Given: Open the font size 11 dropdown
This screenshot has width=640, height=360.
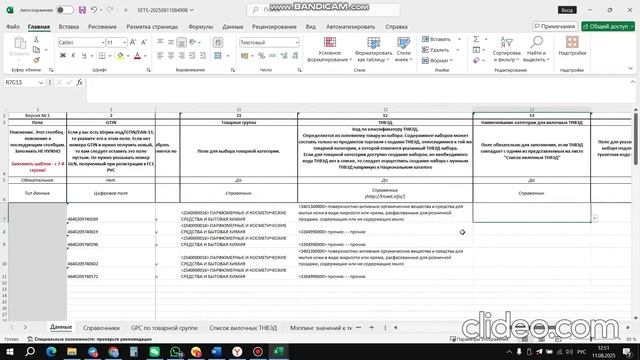Looking at the screenshot, I should click(x=124, y=42).
